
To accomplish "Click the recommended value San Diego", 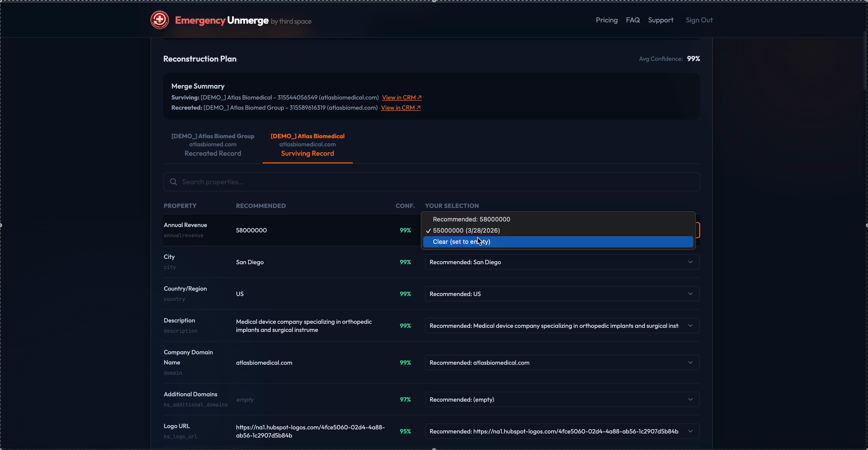I will [250, 262].
